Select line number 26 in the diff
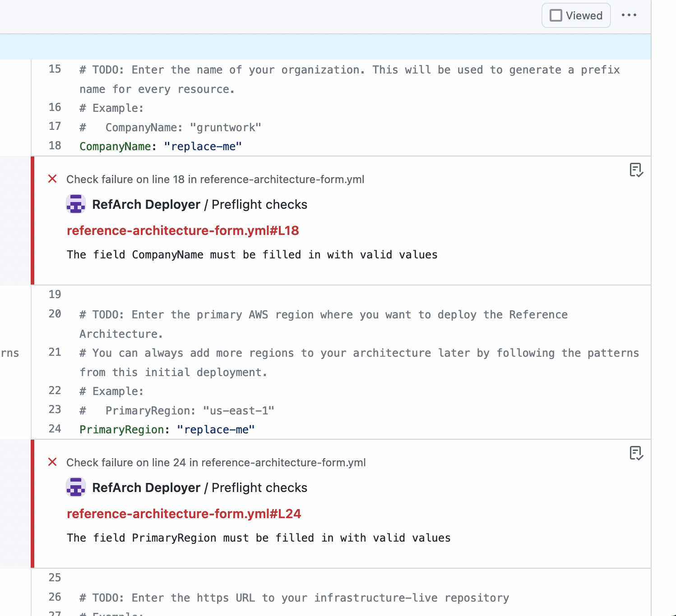The width and height of the screenshot is (676, 616). click(x=54, y=597)
